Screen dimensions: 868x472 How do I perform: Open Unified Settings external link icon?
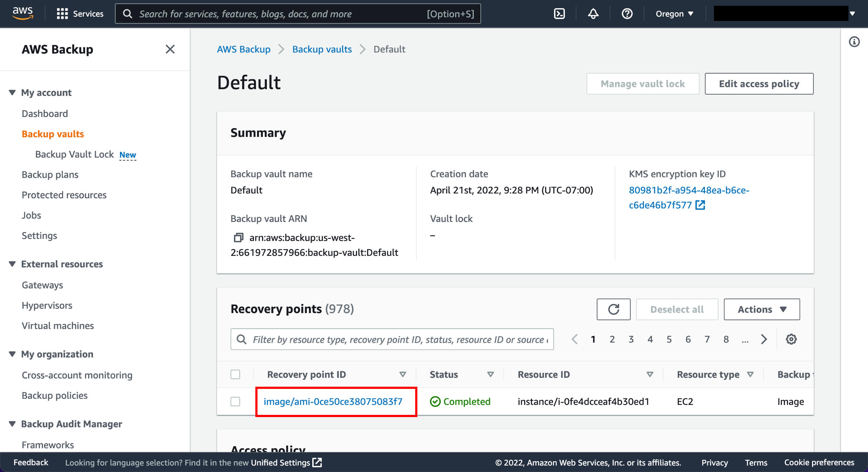[x=317, y=462]
